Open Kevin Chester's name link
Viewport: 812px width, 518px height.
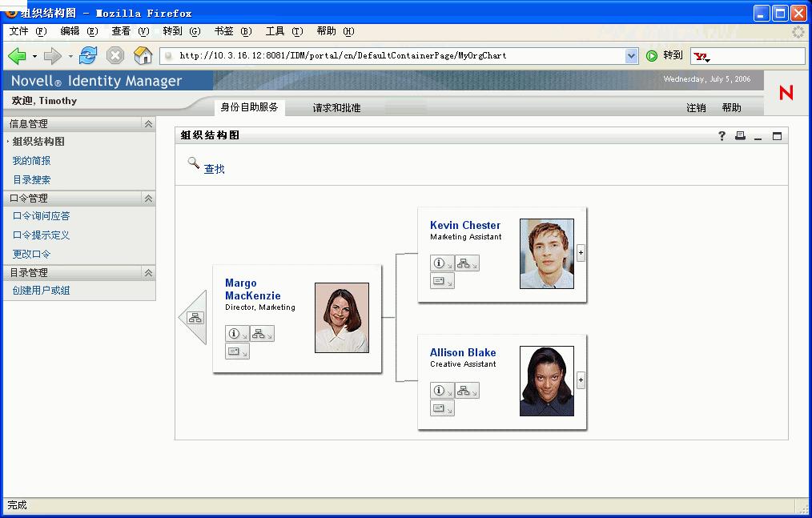coord(465,225)
